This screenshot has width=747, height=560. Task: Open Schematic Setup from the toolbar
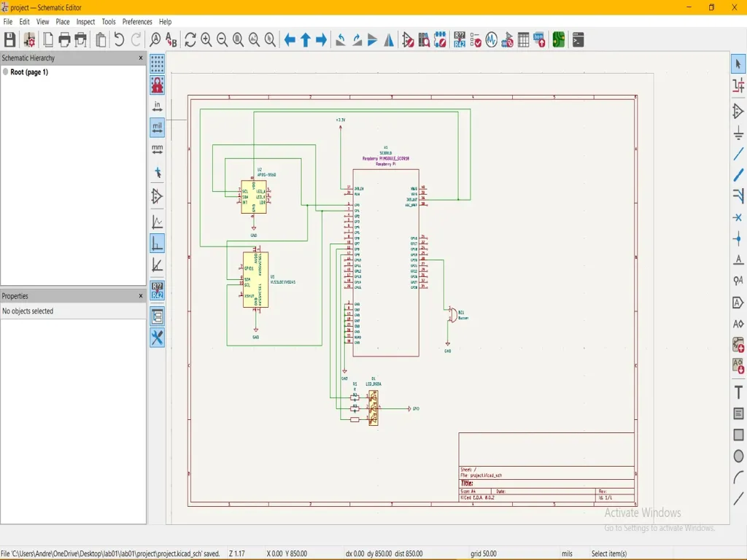click(29, 40)
